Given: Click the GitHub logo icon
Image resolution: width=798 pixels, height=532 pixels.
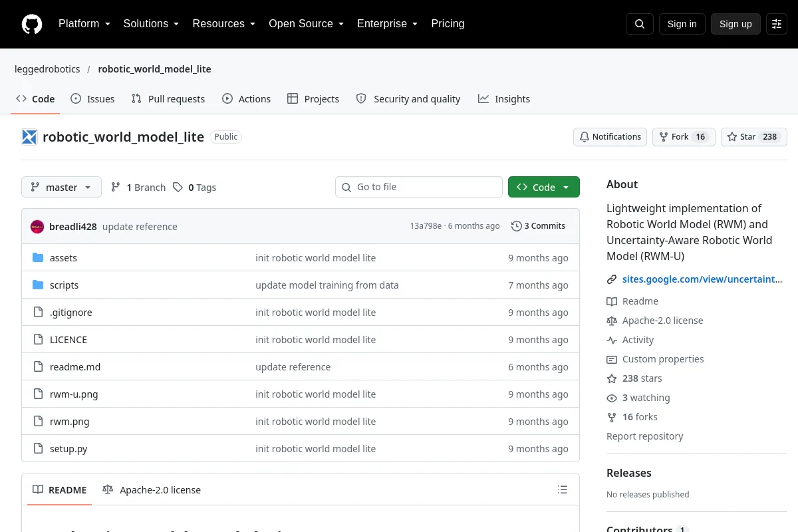Looking at the screenshot, I should tap(32, 24).
